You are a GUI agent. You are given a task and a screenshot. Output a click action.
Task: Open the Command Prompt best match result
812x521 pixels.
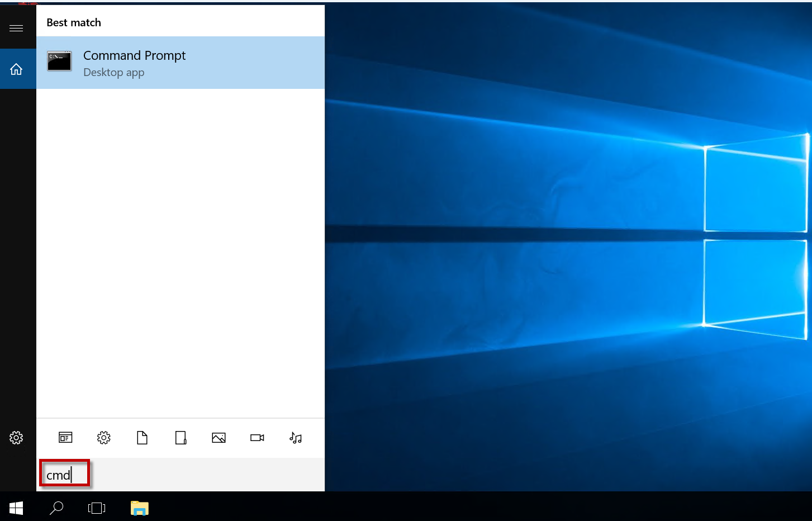click(180, 63)
